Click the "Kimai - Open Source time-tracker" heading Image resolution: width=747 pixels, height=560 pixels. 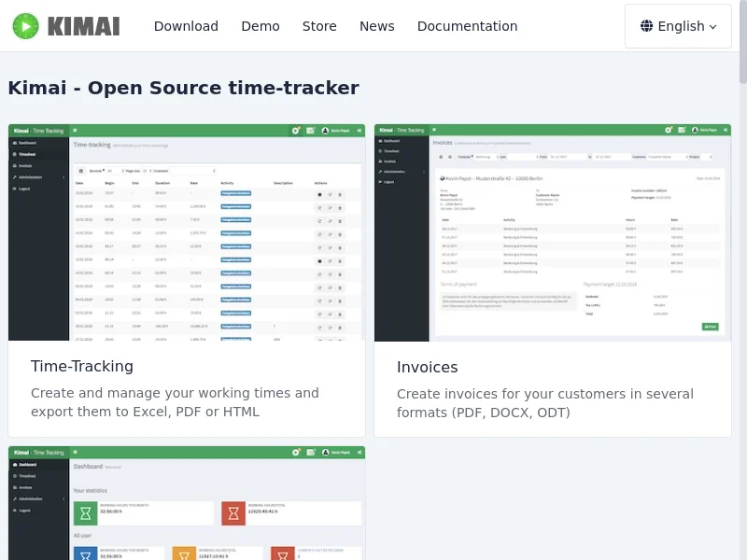[x=183, y=88]
